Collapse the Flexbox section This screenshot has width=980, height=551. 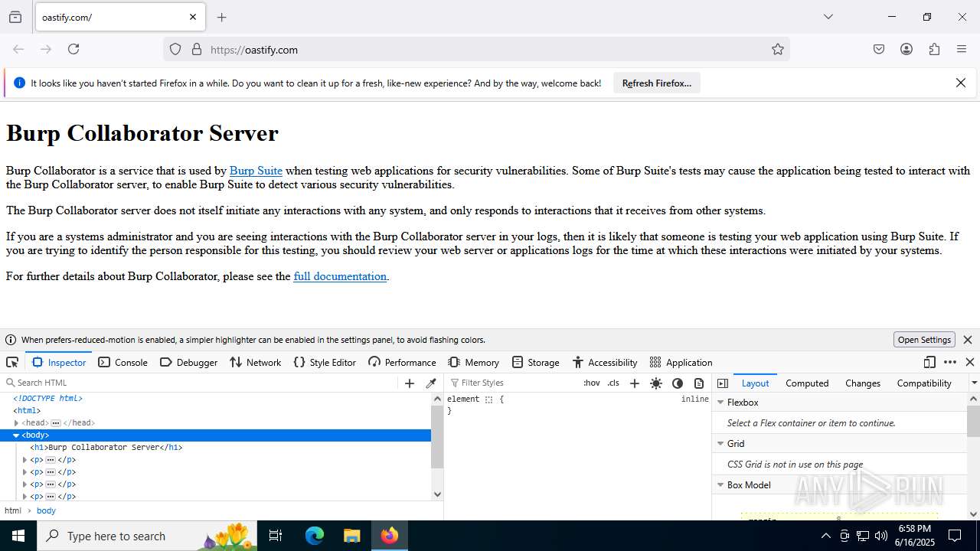click(720, 403)
